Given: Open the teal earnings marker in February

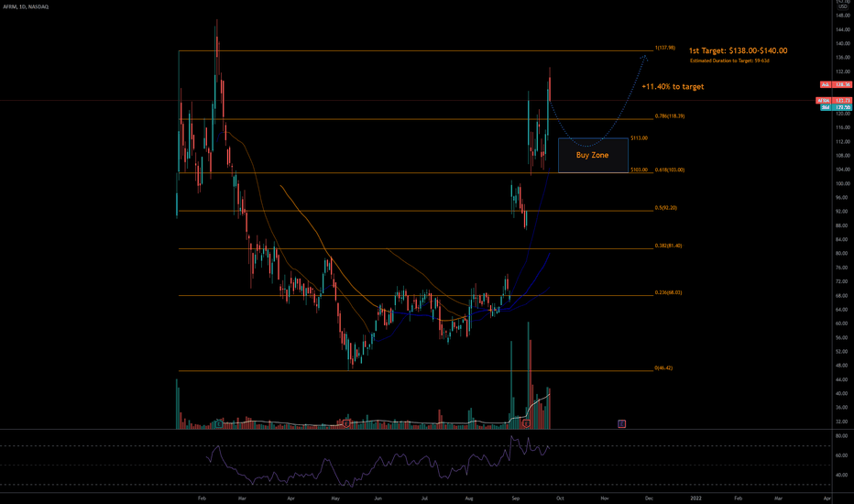Looking at the screenshot, I should [218, 423].
